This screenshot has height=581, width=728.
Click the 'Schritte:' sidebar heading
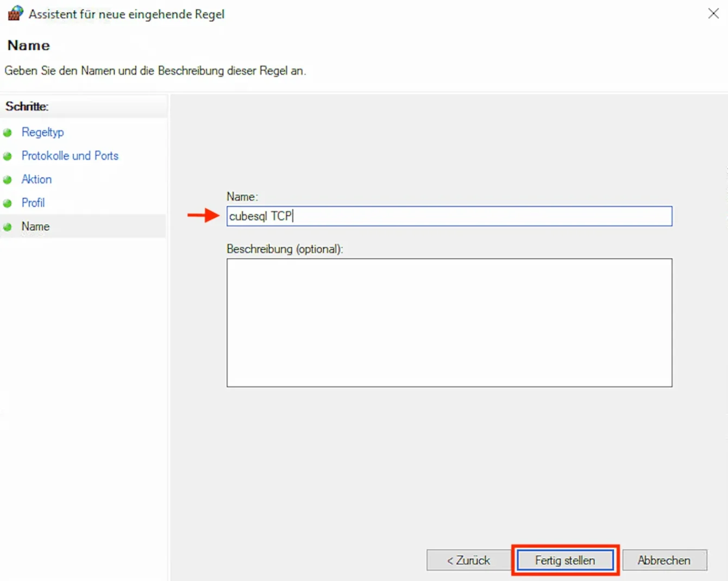27,106
